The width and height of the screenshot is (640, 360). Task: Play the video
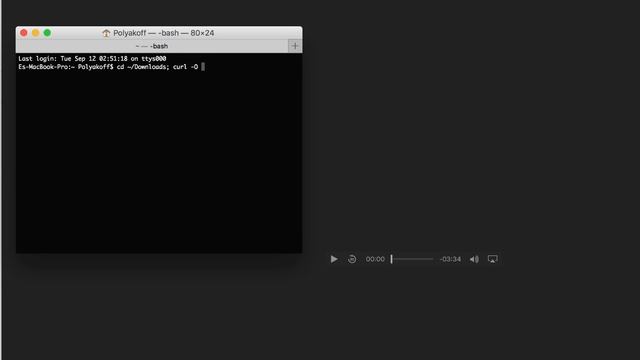(x=334, y=259)
